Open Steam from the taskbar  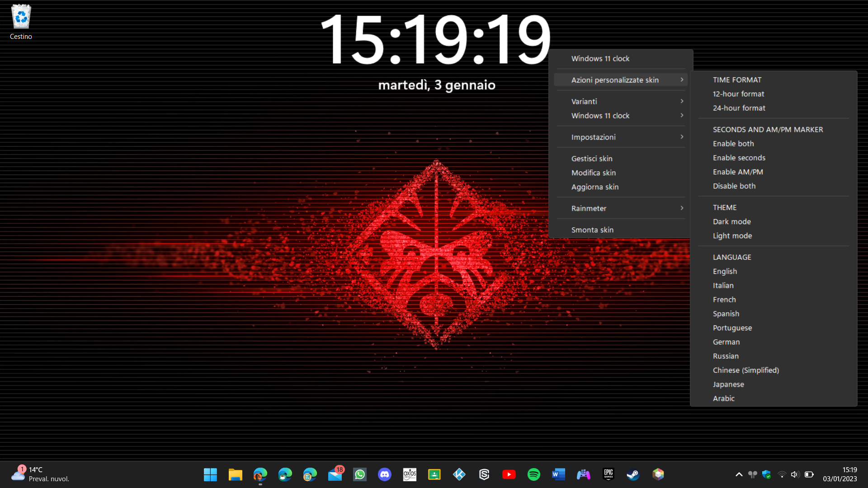[633, 474]
